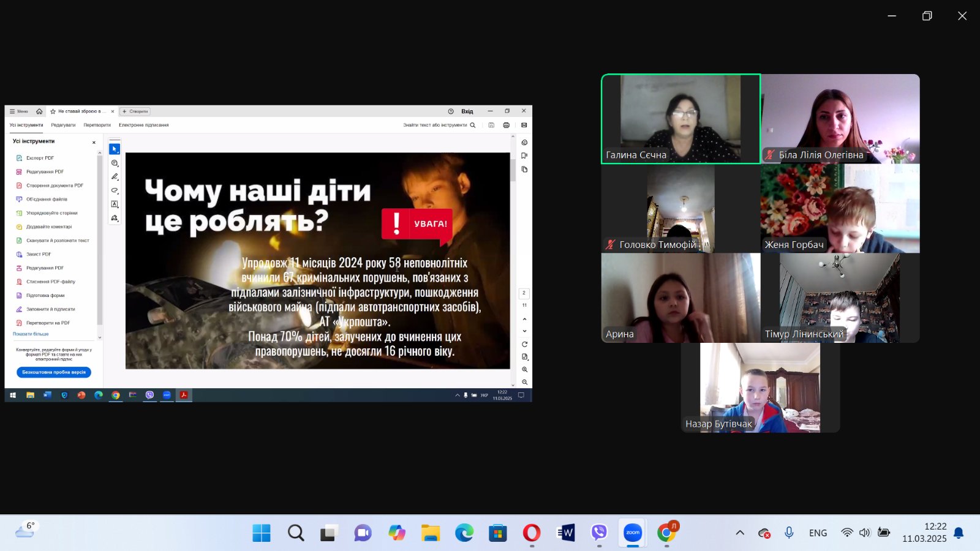Switch to Редагувати tab in Acrobat
Viewport: 980px width, 551px height.
pyautogui.click(x=63, y=125)
